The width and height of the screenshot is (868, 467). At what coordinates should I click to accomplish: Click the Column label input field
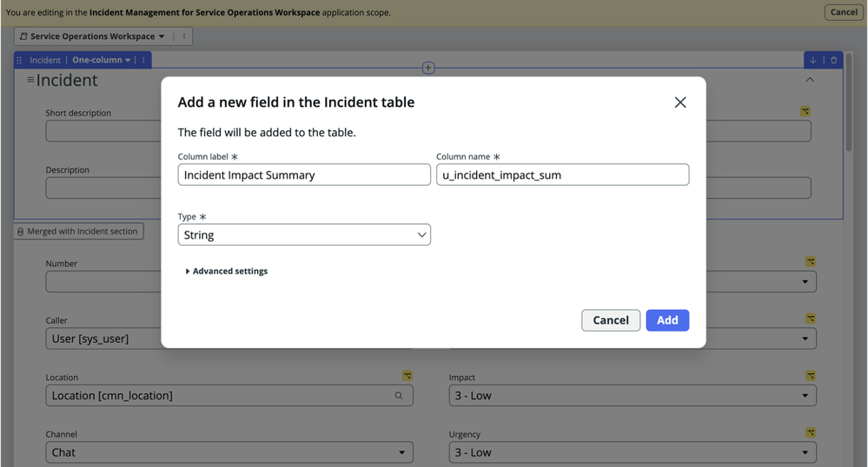click(x=304, y=174)
